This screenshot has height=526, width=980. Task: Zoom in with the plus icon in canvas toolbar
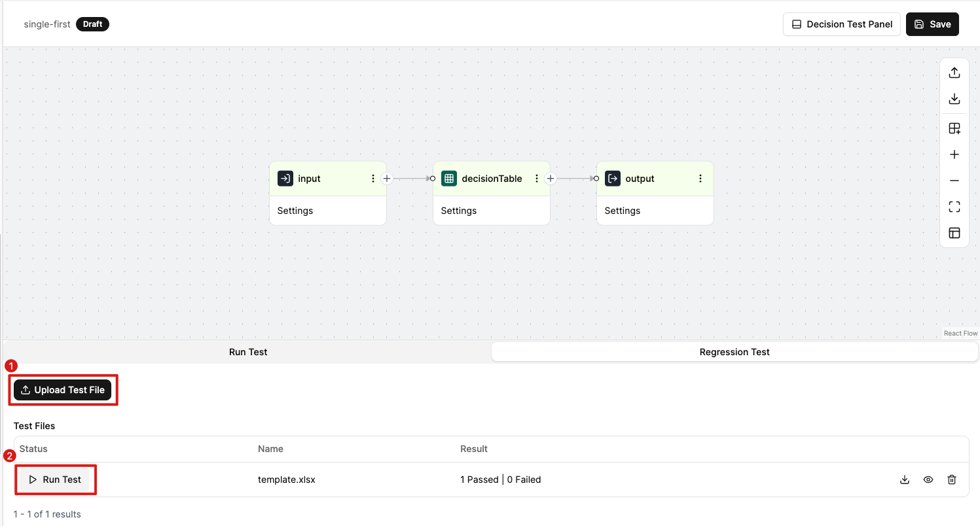[x=954, y=155]
